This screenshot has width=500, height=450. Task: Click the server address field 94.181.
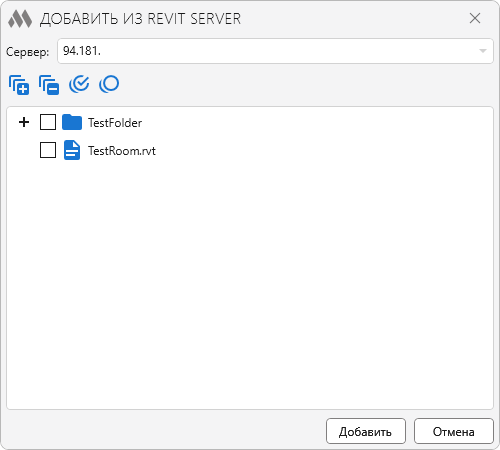pos(275,51)
